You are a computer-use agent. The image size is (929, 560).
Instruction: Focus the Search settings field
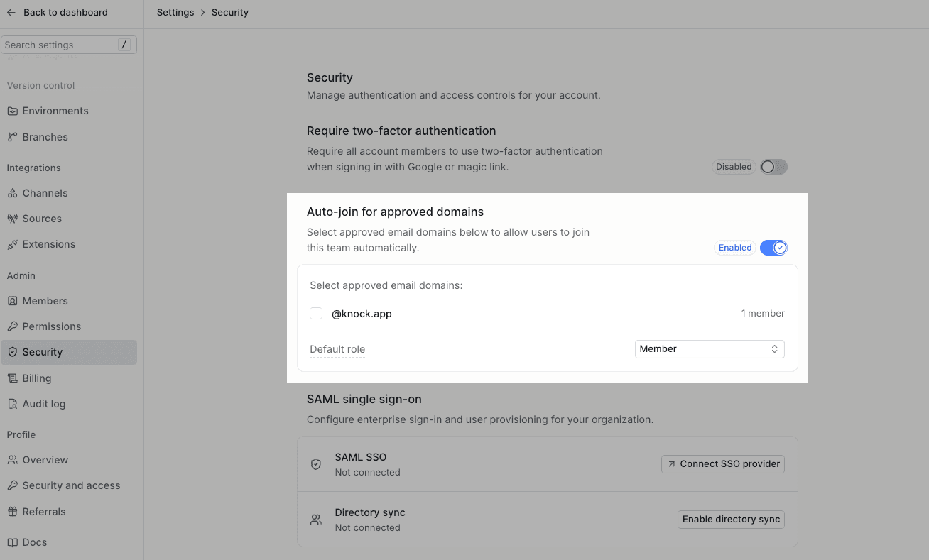69,45
